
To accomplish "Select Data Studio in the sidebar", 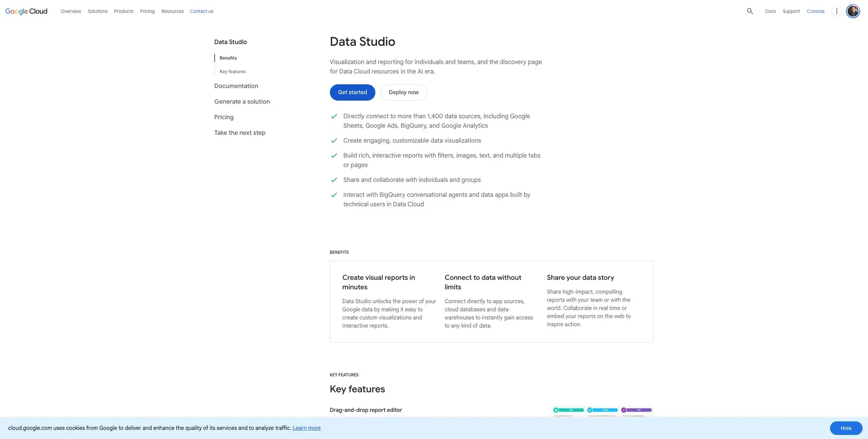I will pyautogui.click(x=231, y=42).
